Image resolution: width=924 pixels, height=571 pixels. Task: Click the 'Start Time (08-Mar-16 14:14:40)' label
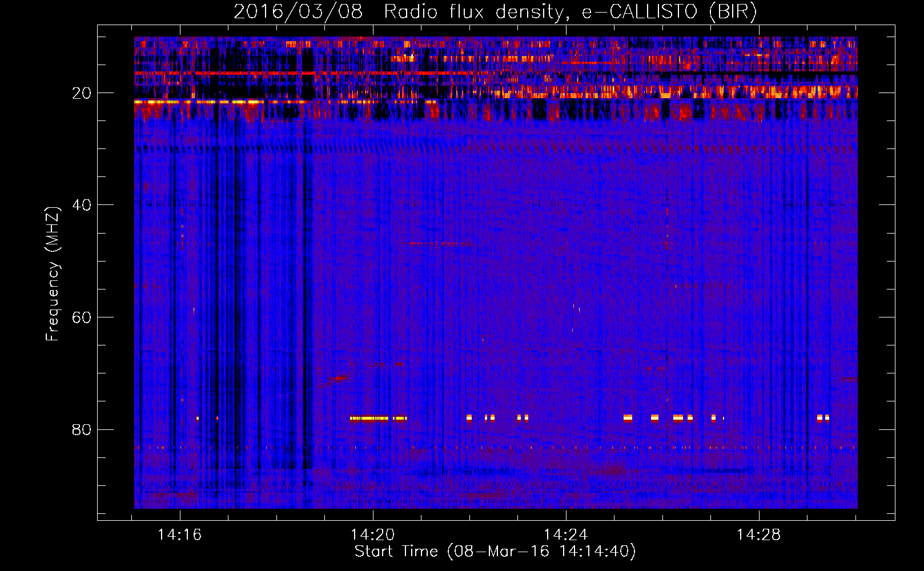click(x=495, y=552)
